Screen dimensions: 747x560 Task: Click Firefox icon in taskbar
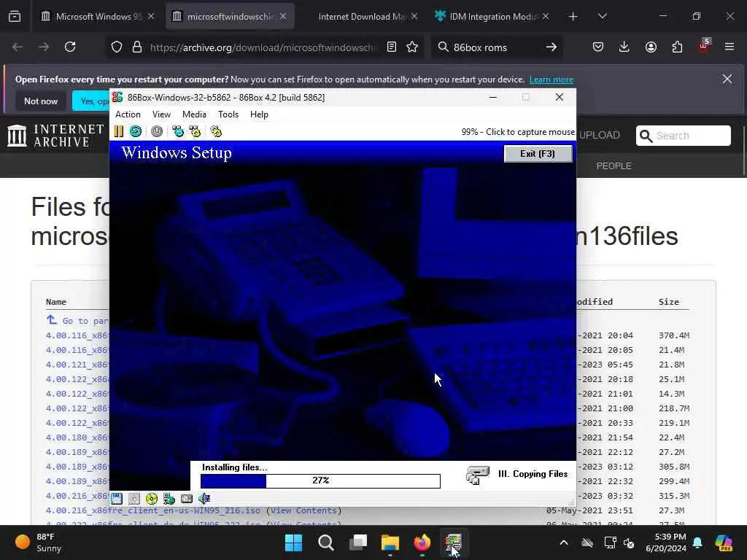coord(422,542)
